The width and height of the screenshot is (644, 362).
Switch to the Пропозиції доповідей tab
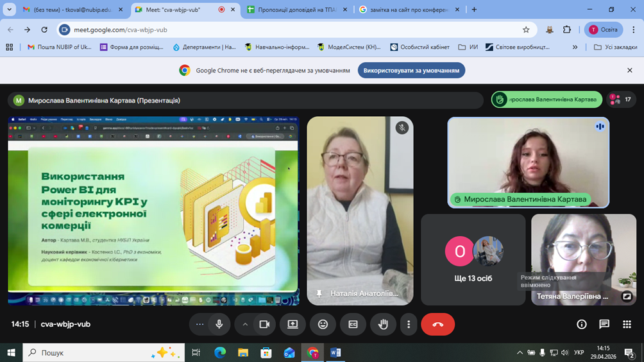pos(298,10)
